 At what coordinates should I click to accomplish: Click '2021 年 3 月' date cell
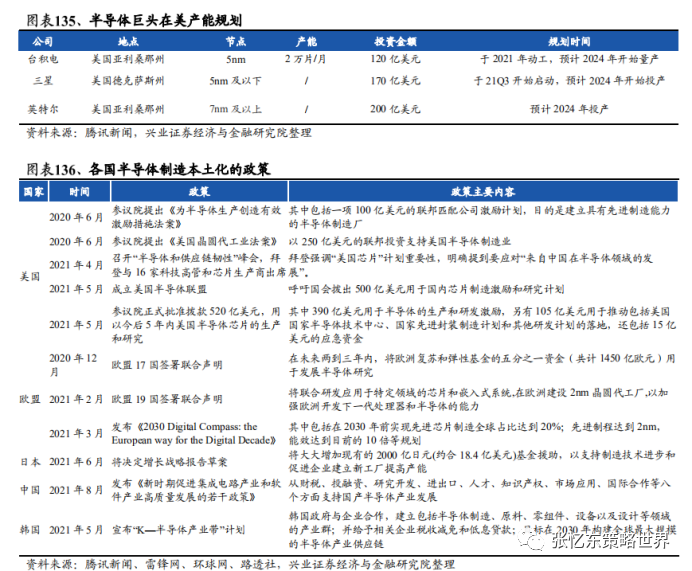pos(76,433)
